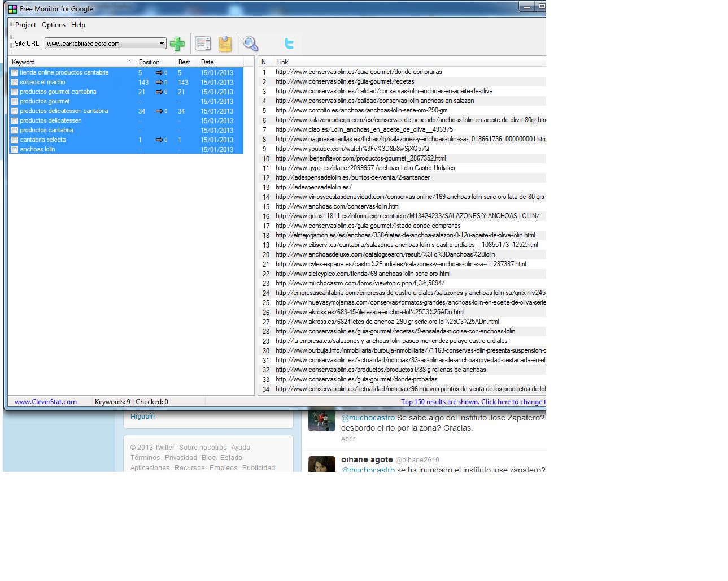Click 'Abrir' under the Instituto Jose Zapatero tweet
This screenshot has width=728, height=581.
pos(348,439)
